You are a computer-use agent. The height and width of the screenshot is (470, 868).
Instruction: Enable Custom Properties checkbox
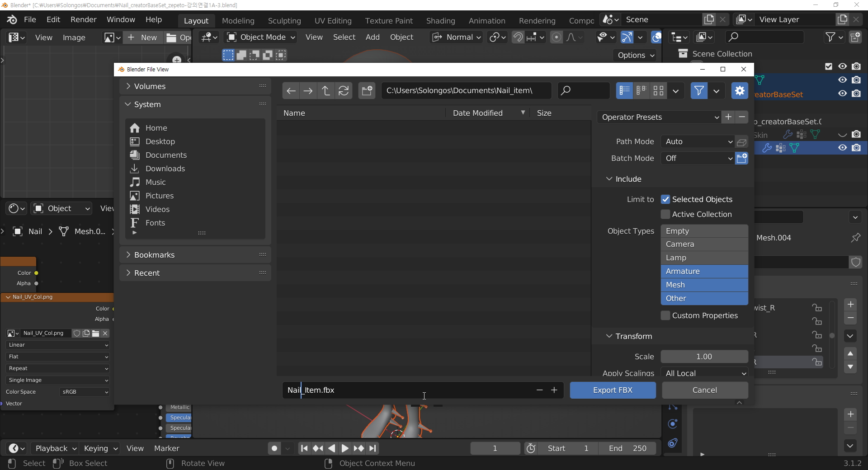point(665,316)
